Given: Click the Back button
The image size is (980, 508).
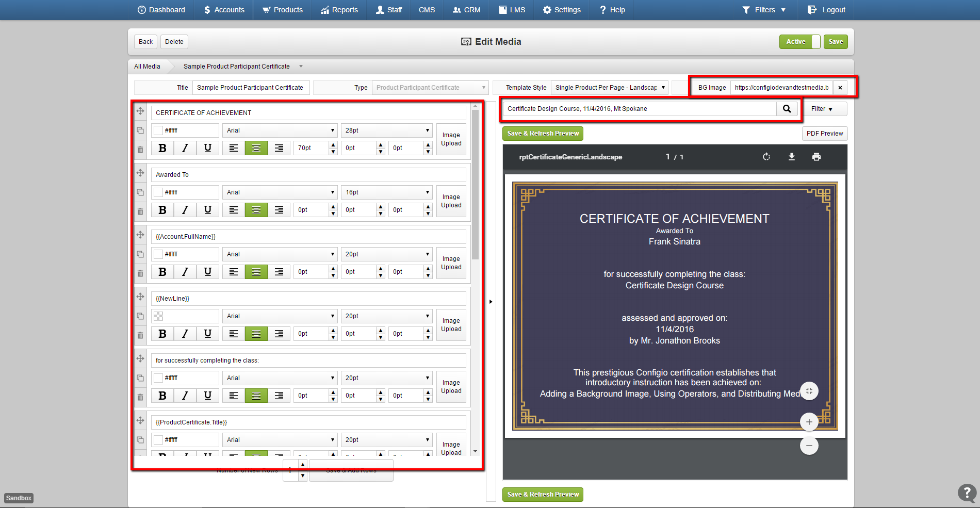Looking at the screenshot, I should point(146,42).
